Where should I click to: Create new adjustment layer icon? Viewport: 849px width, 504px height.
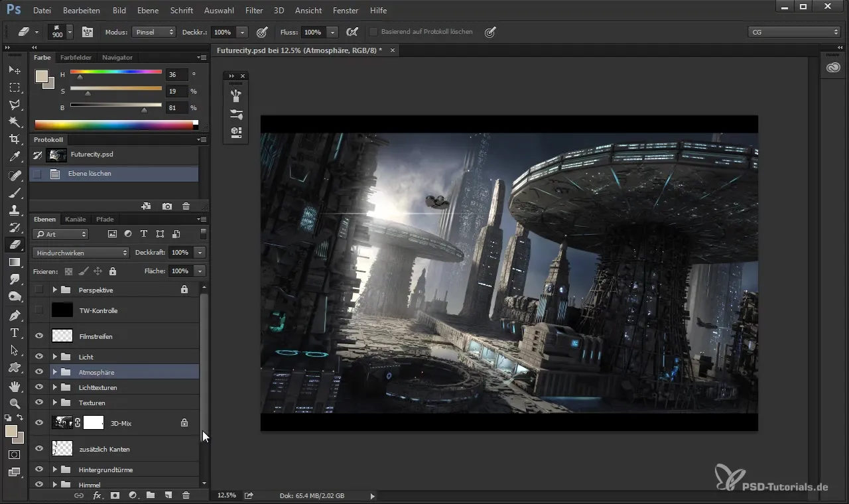pos(133,495)
